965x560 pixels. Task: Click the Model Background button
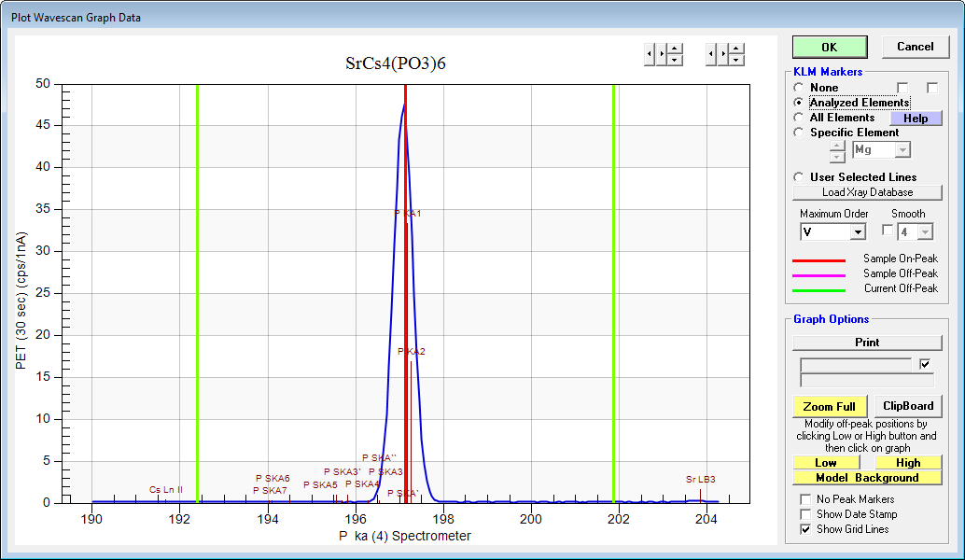point(867,478)
